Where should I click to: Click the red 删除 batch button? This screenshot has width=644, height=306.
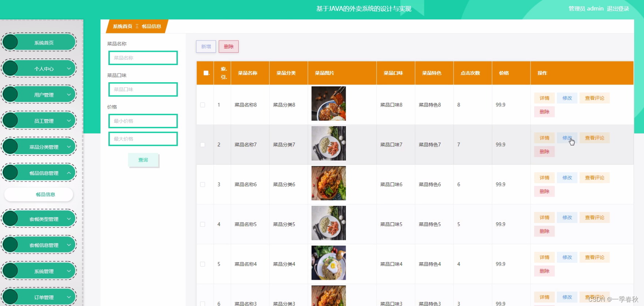click(228, 46)
